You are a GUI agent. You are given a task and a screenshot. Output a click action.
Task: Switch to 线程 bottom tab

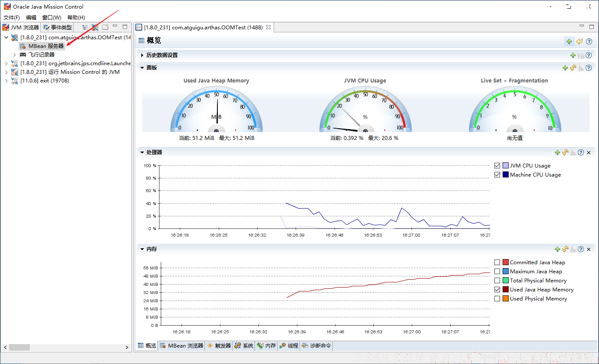(289, 346)
